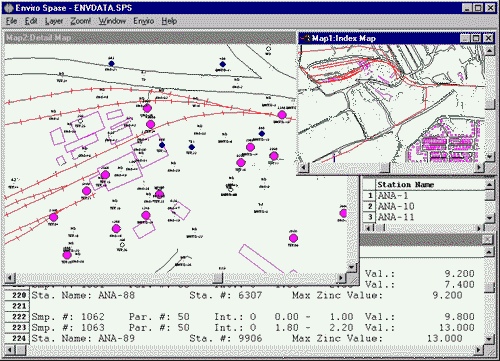Open the Help menu
The width and height of the screenshot is (500, 361).
[169, 21]
